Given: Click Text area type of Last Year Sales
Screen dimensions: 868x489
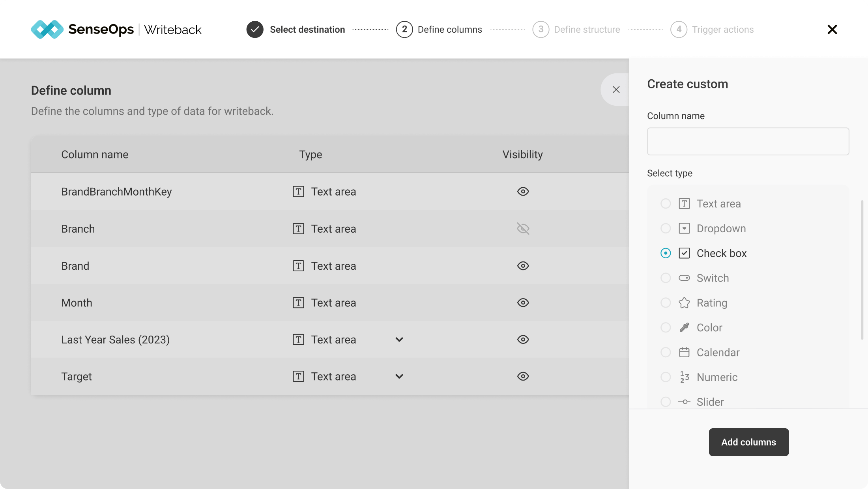Looking at the screenshot, I should click(333, 340).
